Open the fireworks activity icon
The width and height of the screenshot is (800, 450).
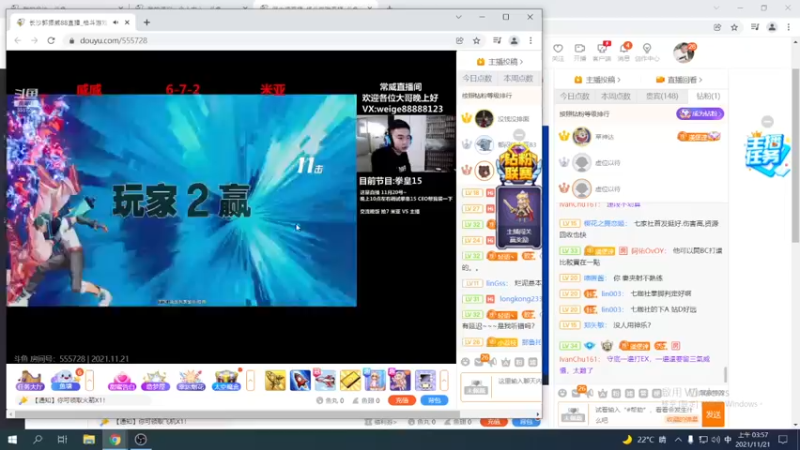[190, 381]
